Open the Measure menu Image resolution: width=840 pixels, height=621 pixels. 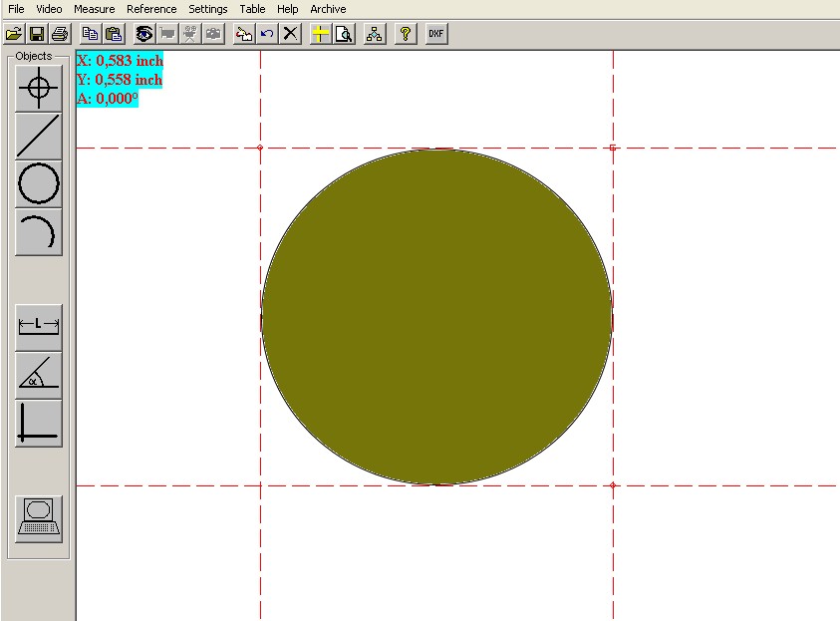click(x=95, y=9)
